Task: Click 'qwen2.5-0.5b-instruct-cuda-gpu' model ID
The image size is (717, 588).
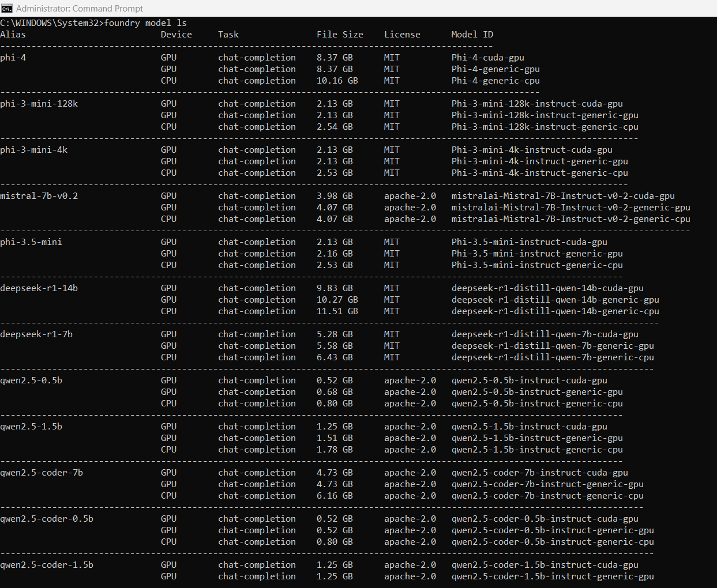Action: pyautogui.click(x=530, y=380)
